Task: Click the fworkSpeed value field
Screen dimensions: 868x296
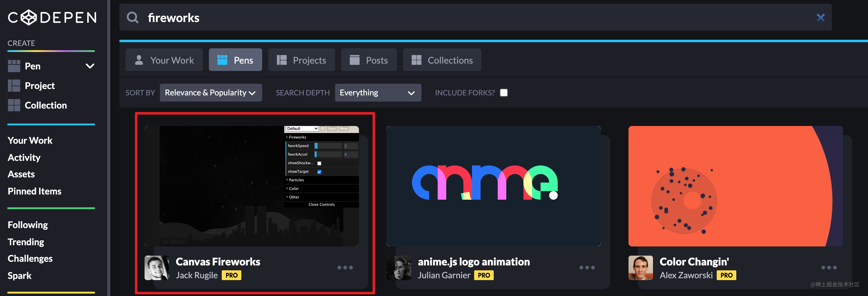Action: pyautogui.click(x=350, y=146)
